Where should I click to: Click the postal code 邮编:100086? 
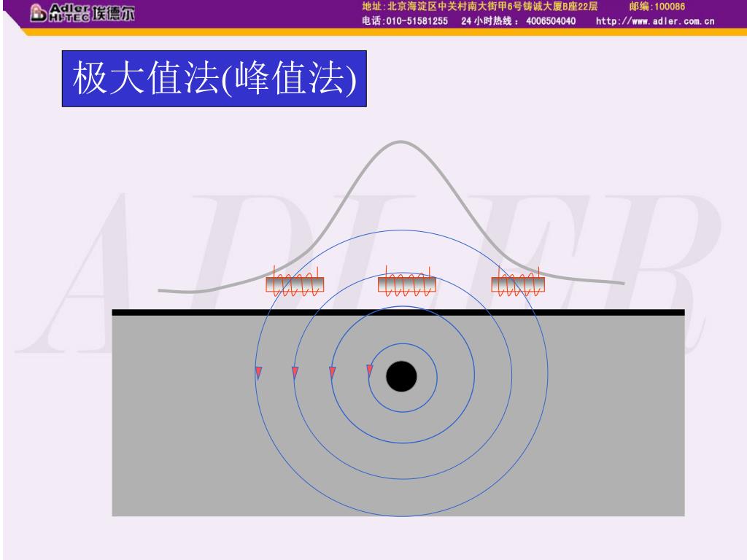coord(657,6)
